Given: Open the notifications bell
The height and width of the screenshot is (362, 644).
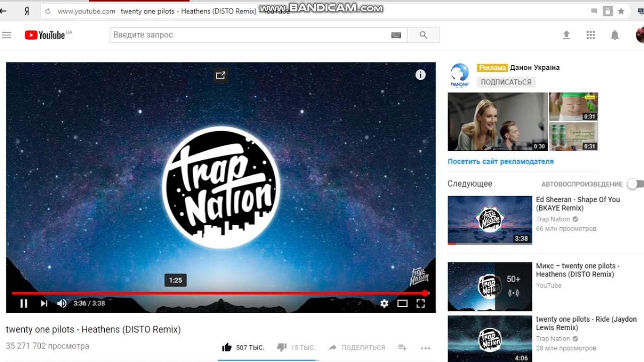Looking at the screenshot, I should tap(615, 35).
